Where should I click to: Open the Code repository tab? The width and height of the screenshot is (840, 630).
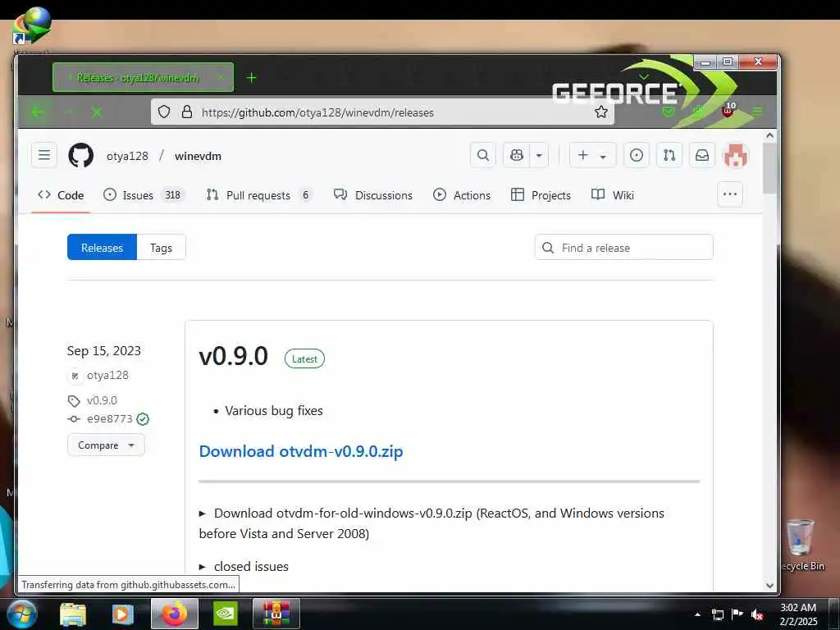(61, 195)
